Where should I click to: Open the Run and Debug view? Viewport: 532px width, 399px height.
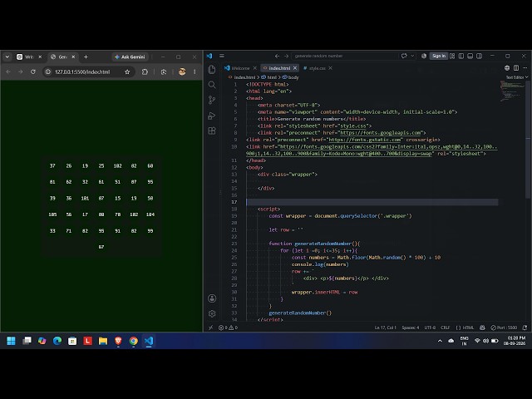[212, 116]
